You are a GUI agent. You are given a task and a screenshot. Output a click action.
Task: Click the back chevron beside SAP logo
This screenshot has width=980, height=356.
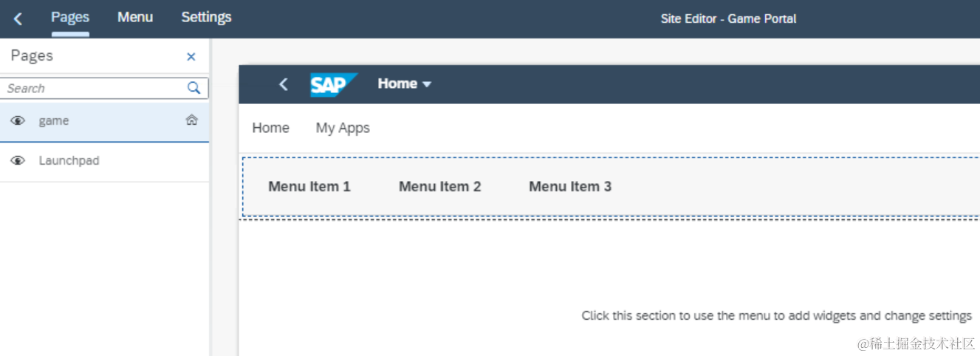284,84
